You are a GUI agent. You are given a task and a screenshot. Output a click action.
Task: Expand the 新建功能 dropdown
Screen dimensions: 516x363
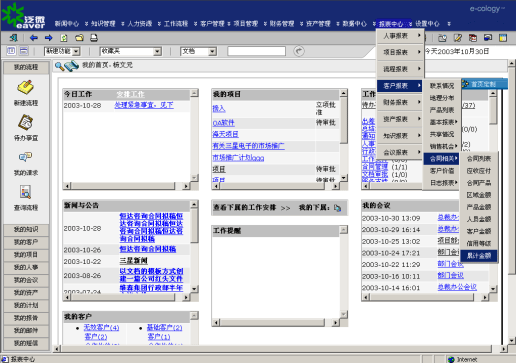(x=62, y=51)
